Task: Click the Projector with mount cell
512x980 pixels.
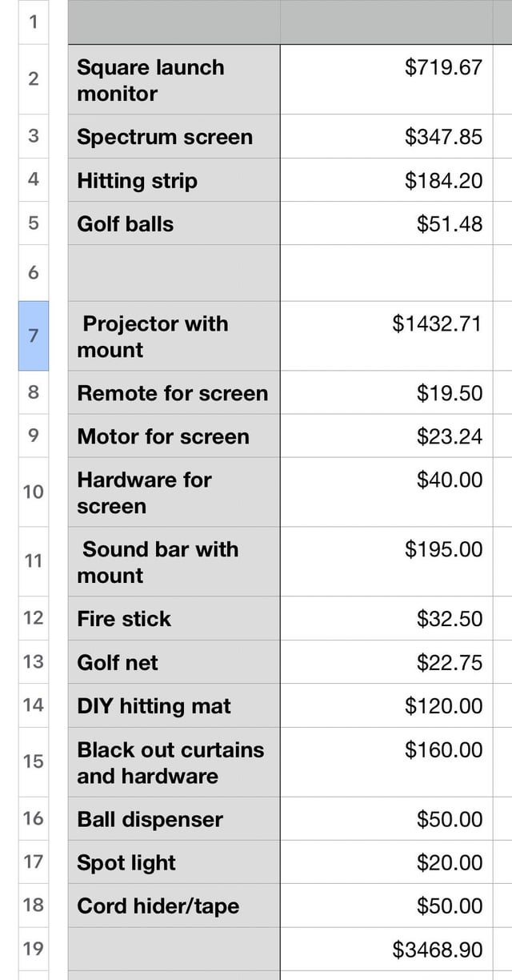Action: pyautogui.click(x=174, y=337)
